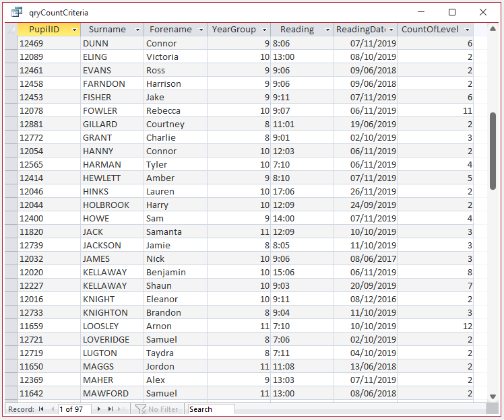
Task: Click the Search box in the record bar
Action: 211,409
